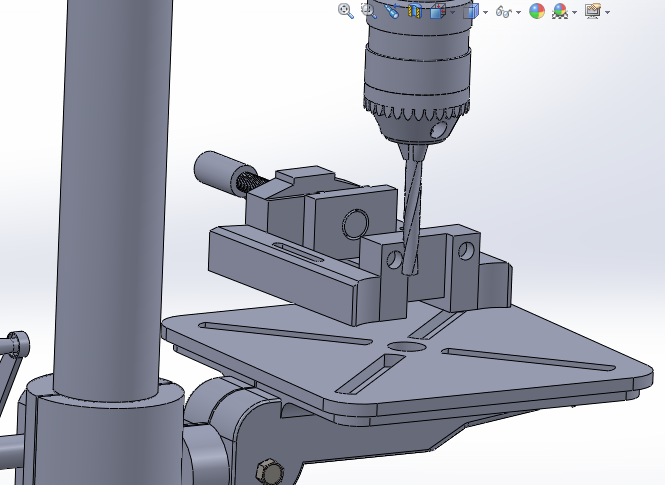The width and height of the screenshot is (665, 485).
Task: Expand the Apply Scene dropdown arrow
Action: tap(575, 12)
